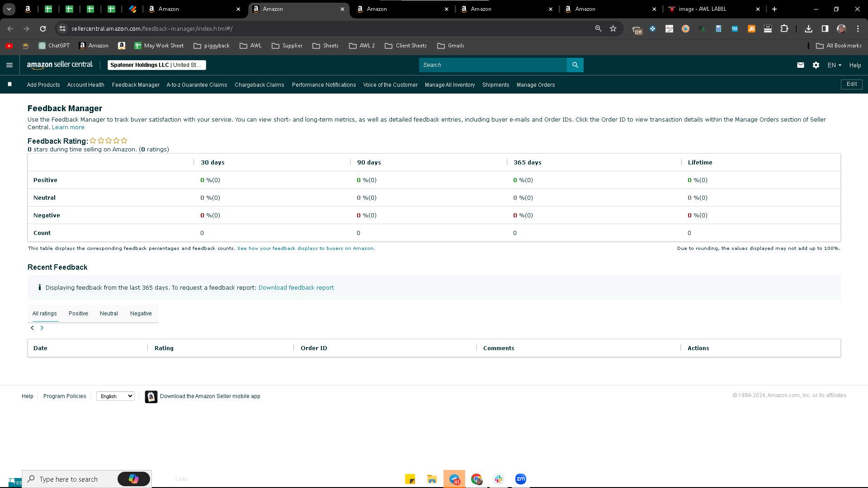This screenshot has width=868, height=488.
Task: Click the Learn more link
Action: click(68, 127)
